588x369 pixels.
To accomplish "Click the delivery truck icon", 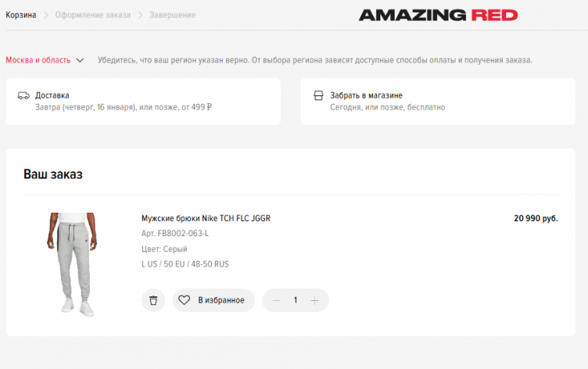I will (x=23, y=95).
